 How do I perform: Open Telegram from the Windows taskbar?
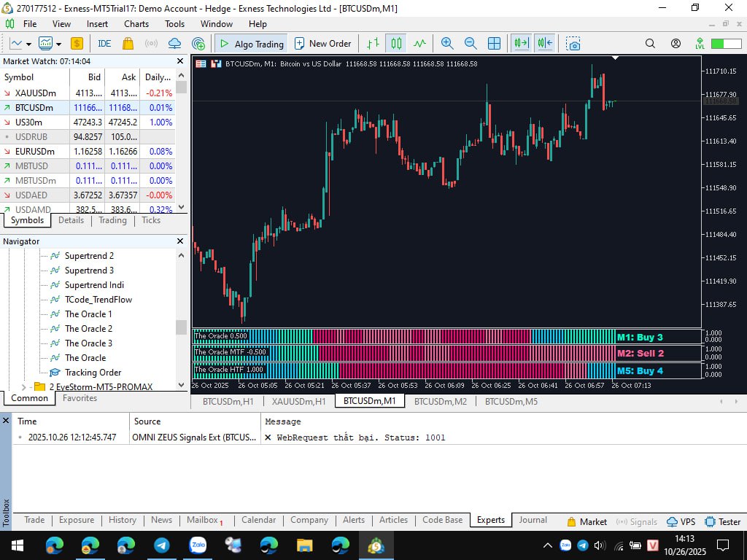tap(162, 545)
